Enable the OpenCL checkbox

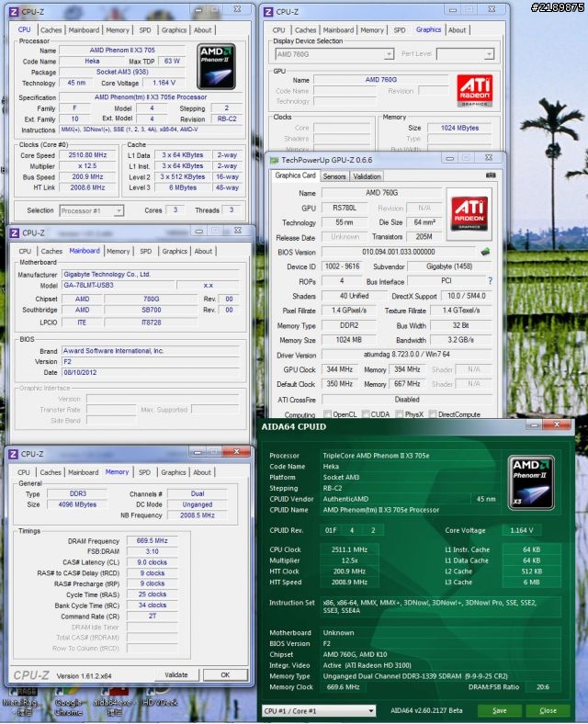(327, 414)
